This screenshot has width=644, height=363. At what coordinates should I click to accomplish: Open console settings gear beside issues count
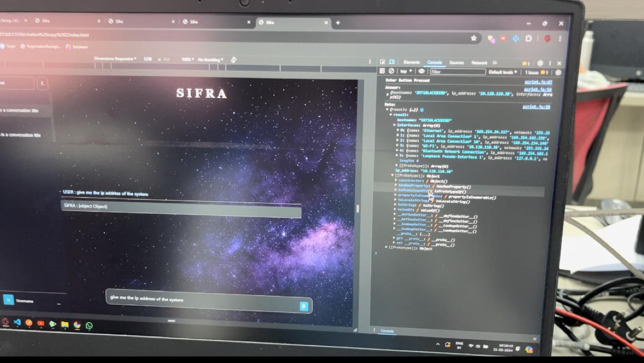coord(558,72)
